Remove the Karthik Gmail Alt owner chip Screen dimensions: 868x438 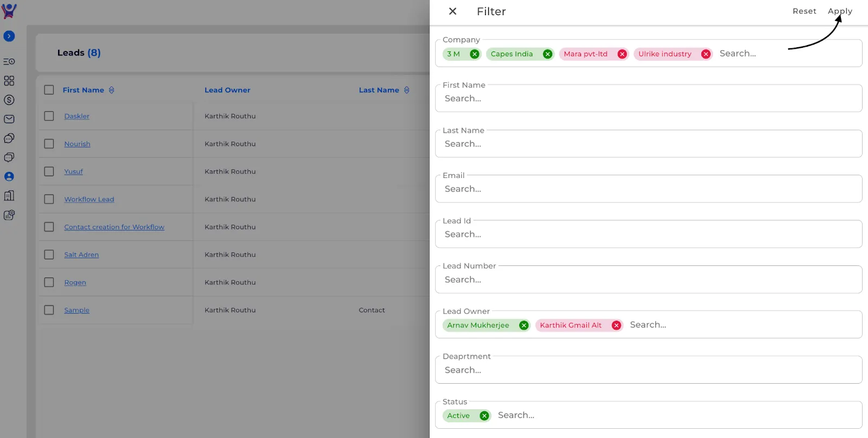pos(616,325)
